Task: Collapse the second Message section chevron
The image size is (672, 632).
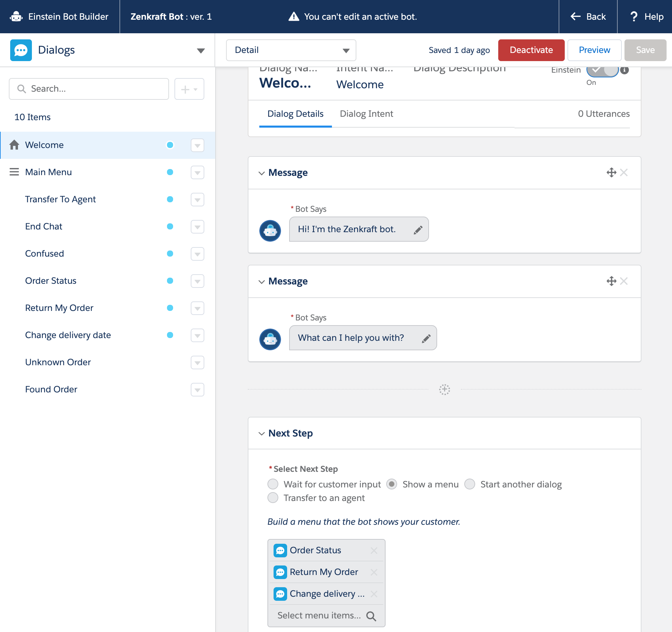Action: 261,282
